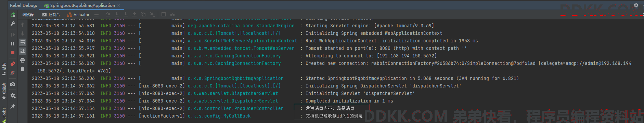Select the 控制台 console tab
644x123 pixels.
(51, 15)
